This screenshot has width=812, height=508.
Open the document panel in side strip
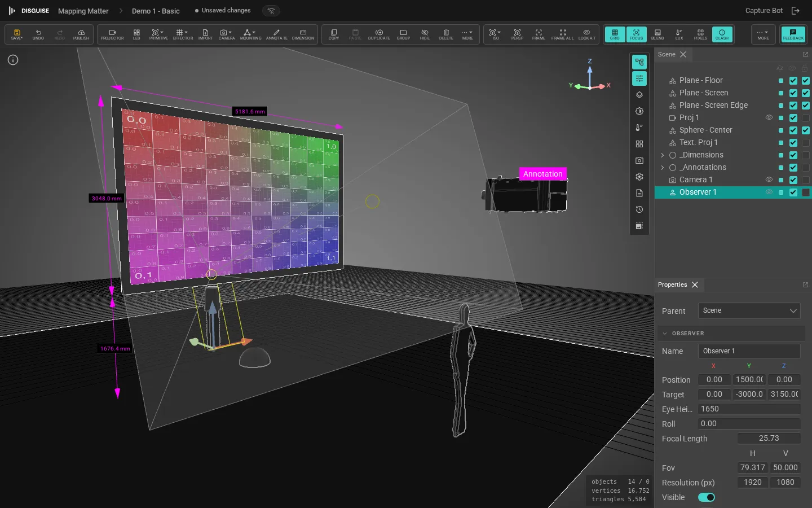click(639, 193)
